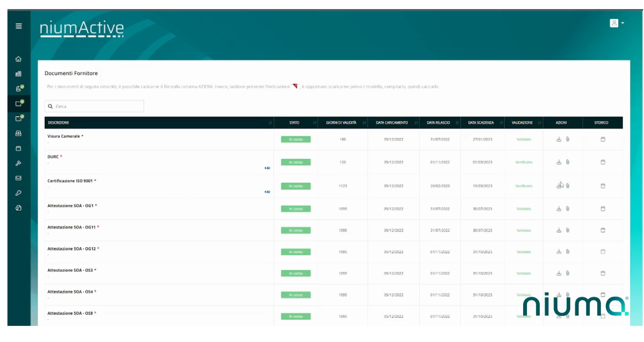Viewport: 644px width, 342px height.
Task: Click expiry date "30/07/2025" in OG11 row
Action: 483,230
